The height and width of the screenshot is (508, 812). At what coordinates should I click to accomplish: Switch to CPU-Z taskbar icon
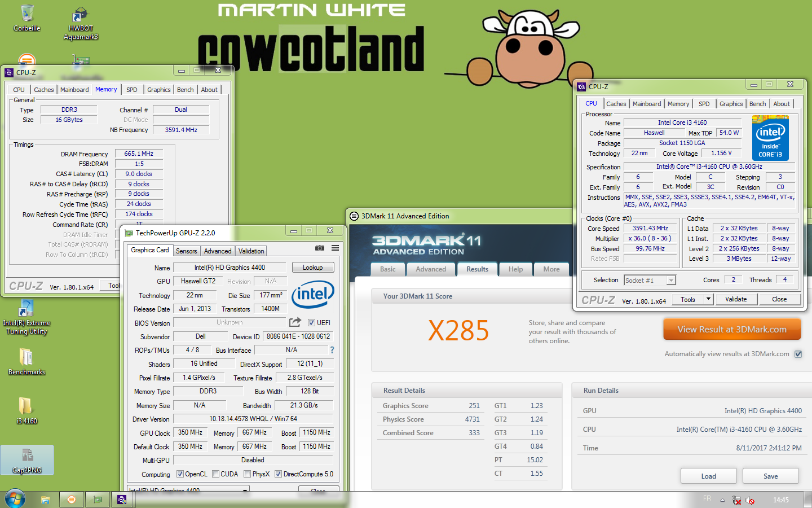122,500
